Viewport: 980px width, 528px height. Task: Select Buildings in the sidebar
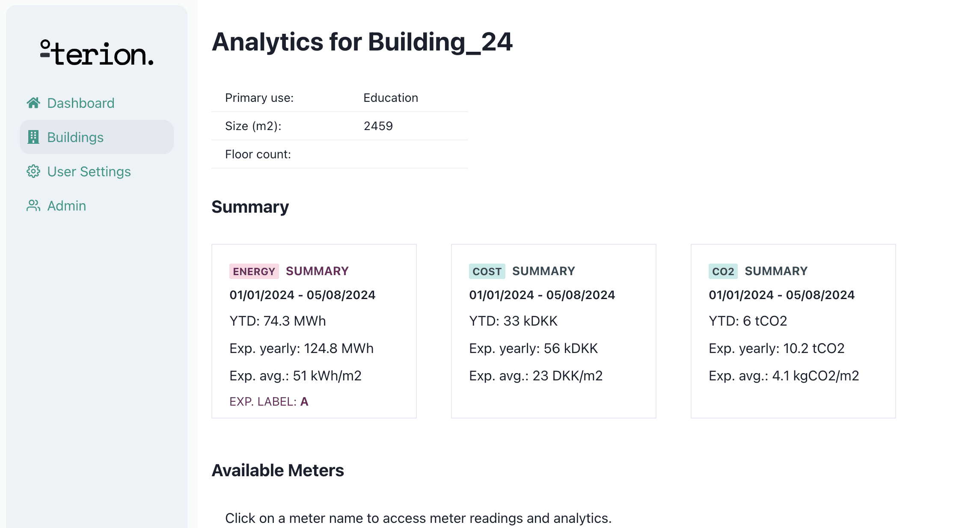coord(97,137)
